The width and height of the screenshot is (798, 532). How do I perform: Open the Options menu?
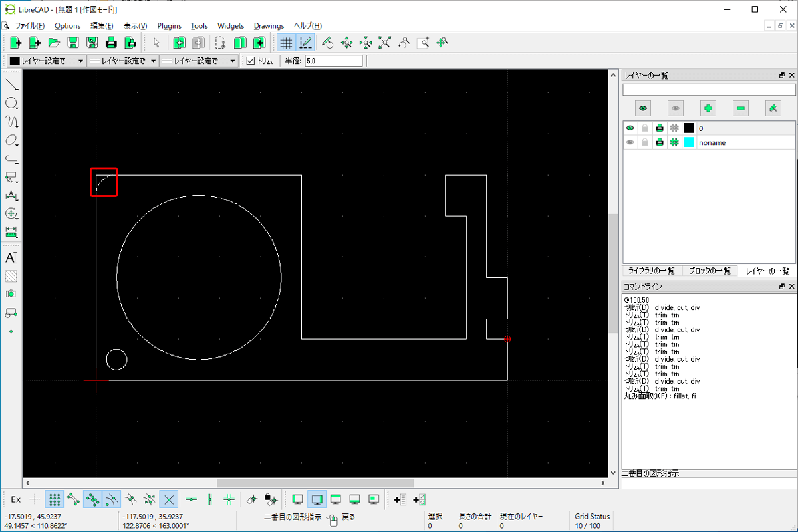pos(67,26)
